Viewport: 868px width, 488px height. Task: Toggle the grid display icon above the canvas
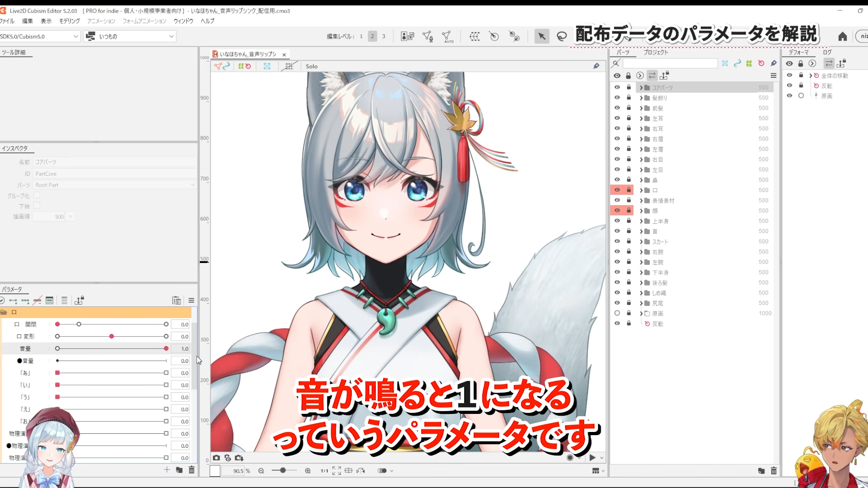click(x=290, y=66)
